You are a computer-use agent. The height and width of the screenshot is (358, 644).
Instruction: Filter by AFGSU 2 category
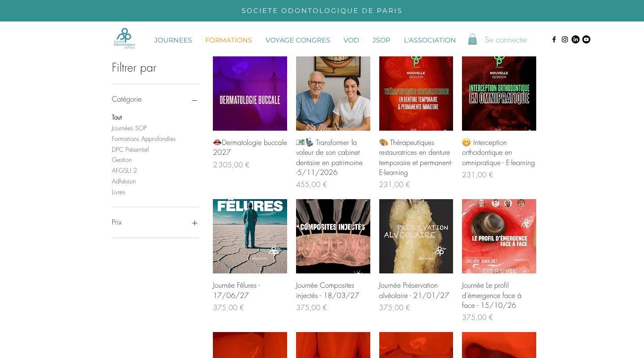(x=124, y=170)
